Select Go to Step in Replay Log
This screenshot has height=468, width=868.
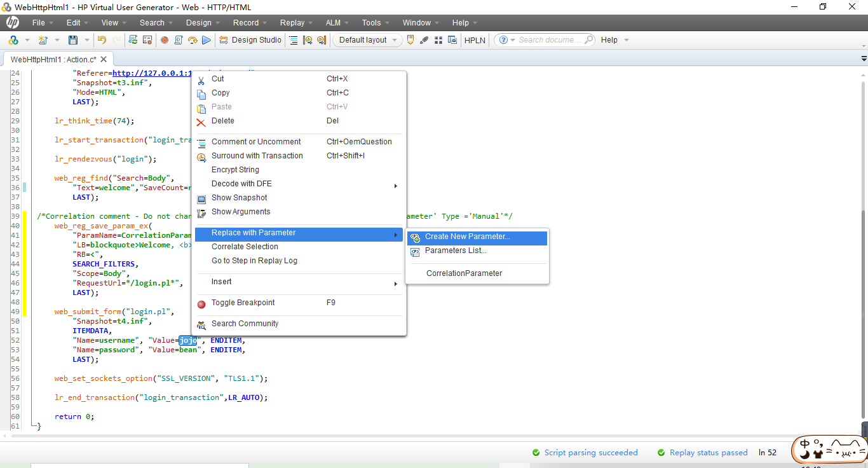pyautogui.click(x=299, y=261)
